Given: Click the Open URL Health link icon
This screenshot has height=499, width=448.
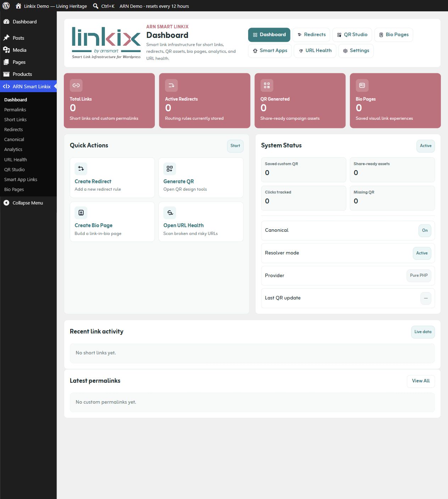Looking at the screenshot, I should [170, 213].
